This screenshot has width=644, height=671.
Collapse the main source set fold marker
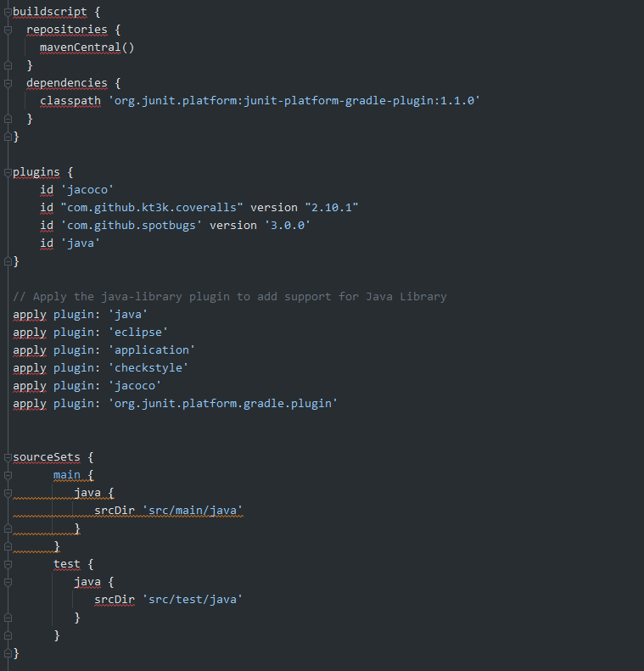(8, 475)
